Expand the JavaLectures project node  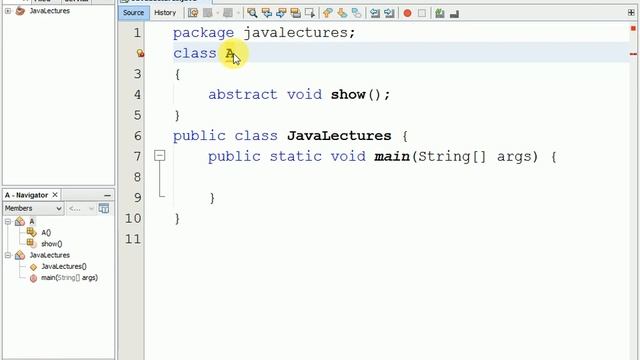tap(8, 11)
